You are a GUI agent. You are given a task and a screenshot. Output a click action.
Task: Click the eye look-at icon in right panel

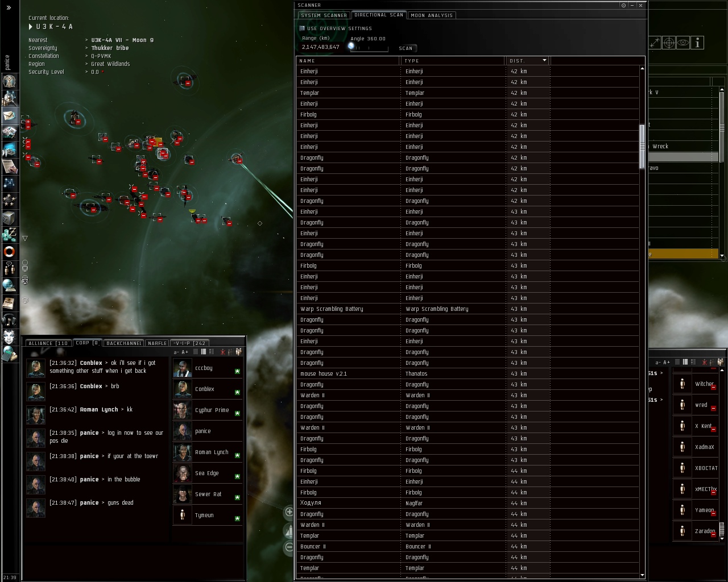683,43
